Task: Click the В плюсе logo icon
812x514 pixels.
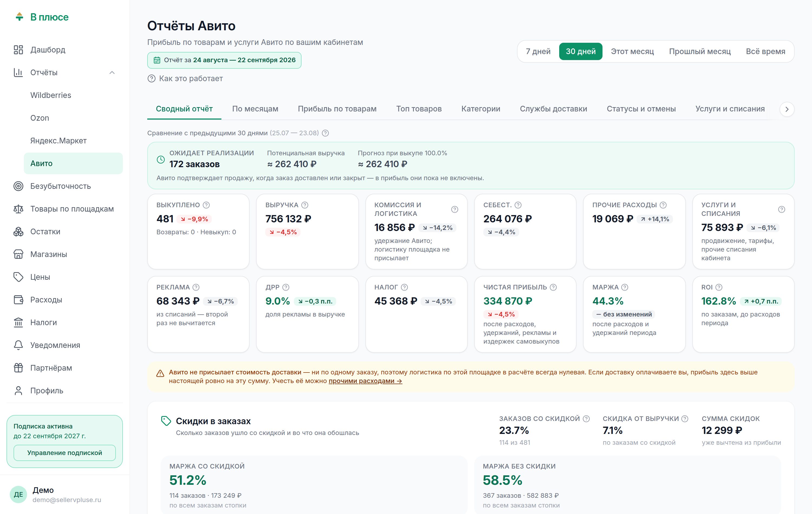Action: point(19,17)
